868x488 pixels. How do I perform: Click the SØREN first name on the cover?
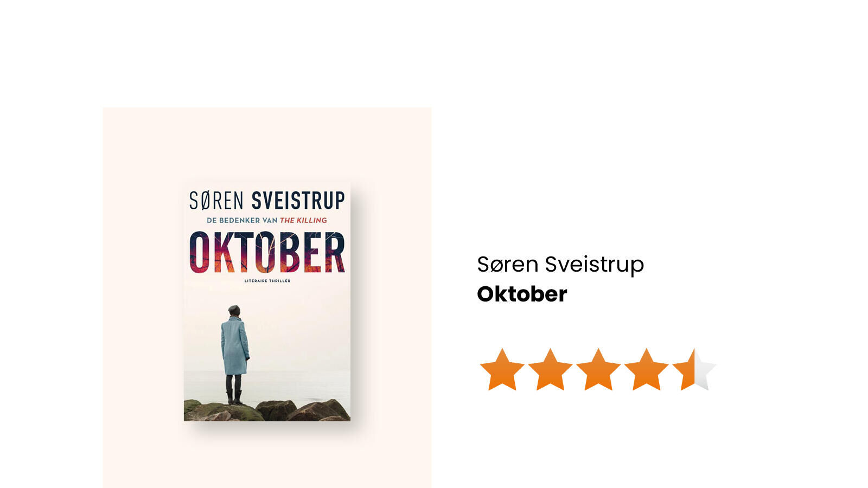216,201
